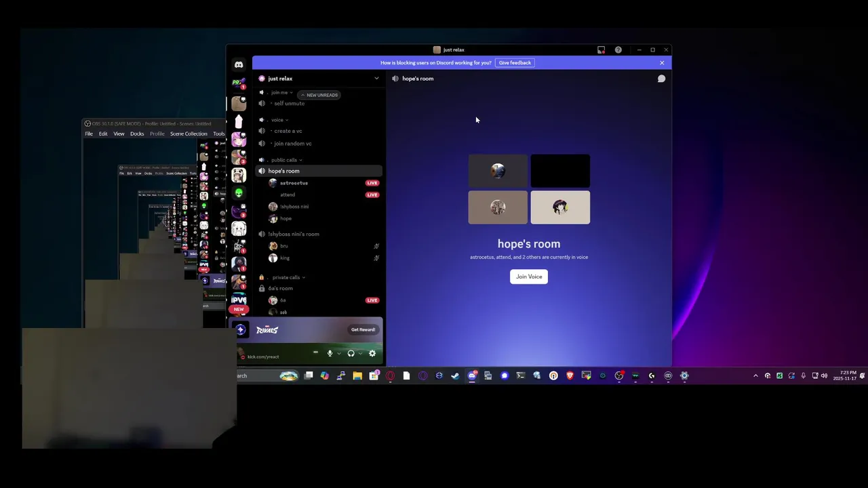Open Docks menu in OBS window

[x=137, y=134]
